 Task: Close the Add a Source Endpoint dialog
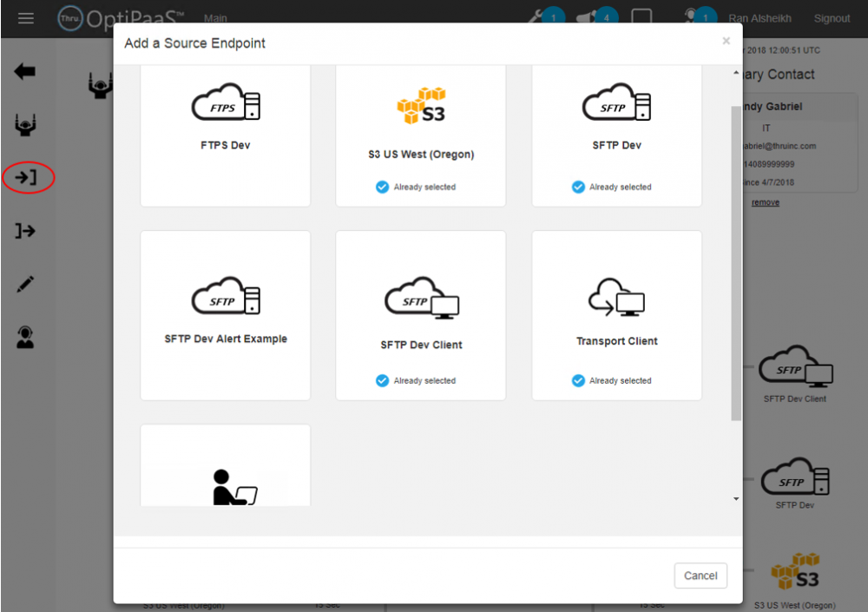[726, 41]
